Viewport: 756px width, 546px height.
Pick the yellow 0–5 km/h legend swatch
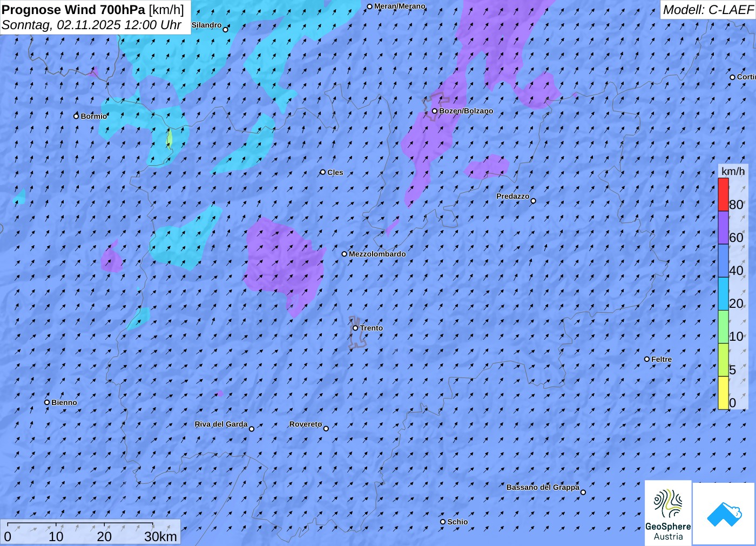[723, 393]
